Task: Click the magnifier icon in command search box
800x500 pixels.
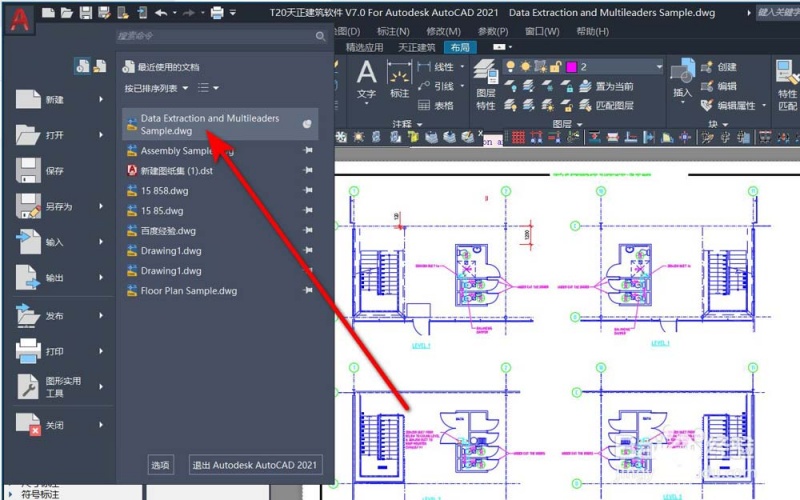Action: pyautogui.click(x=320, y=36)
